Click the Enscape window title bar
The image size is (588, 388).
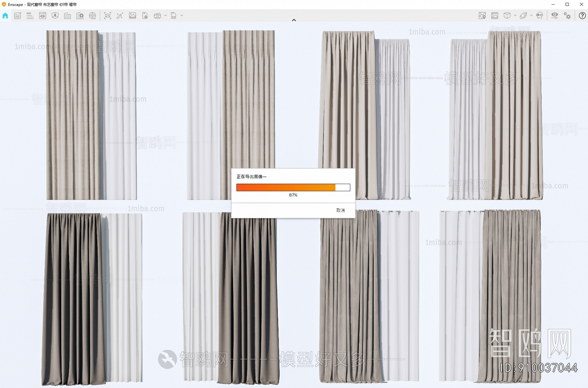tap(40, 4)
